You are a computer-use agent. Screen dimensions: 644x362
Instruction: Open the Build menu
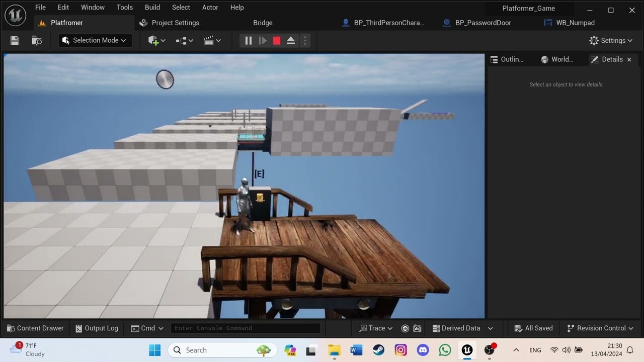coord(152,7)
